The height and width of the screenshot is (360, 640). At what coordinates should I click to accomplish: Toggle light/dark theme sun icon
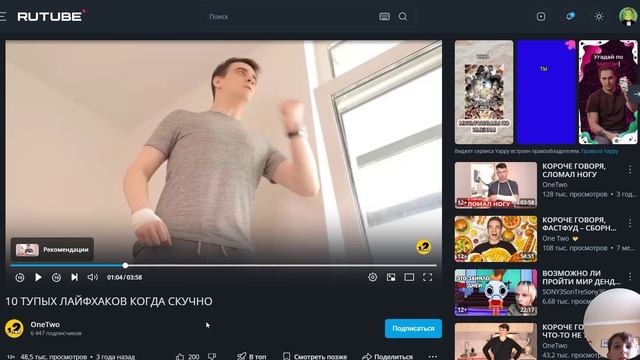tap(599, 16)
